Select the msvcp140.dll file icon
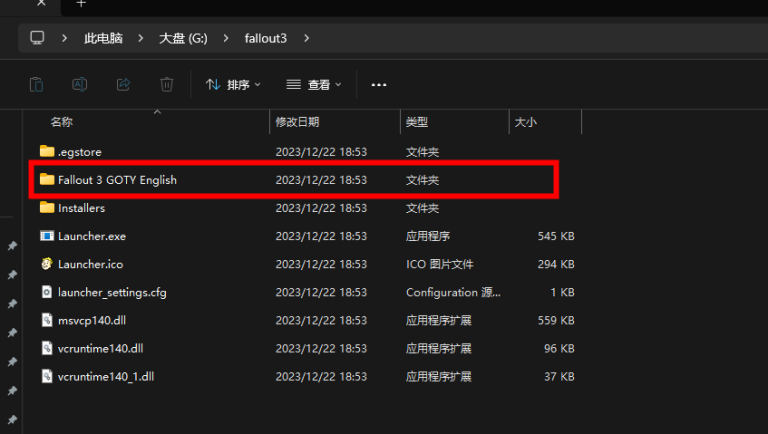This screenshot has width=768, height=434. [x=47, y=320]
